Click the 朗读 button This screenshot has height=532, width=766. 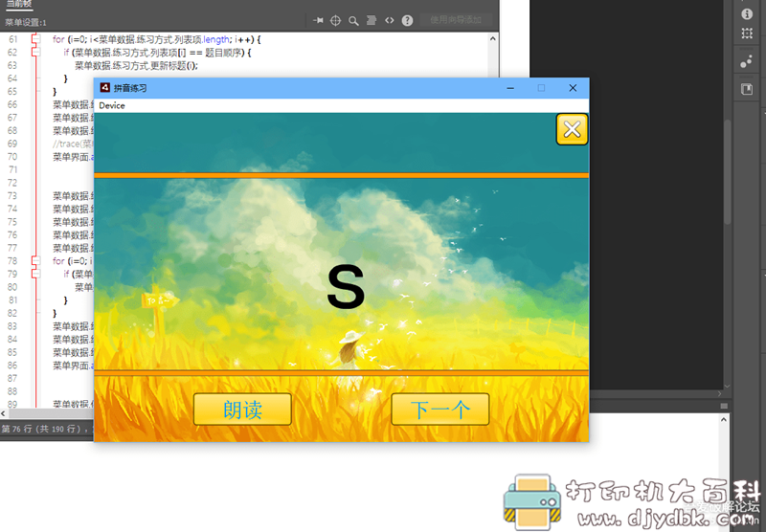click(242, 409)
